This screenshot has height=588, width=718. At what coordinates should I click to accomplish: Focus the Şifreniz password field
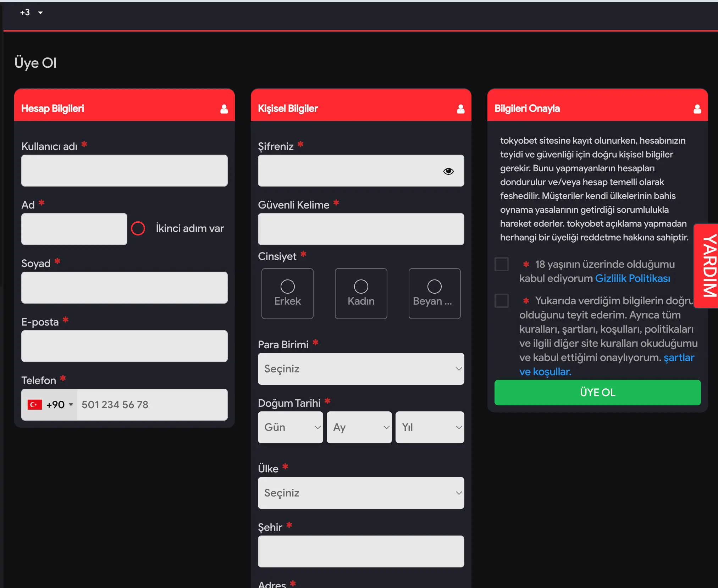pyautogui.click(x=361, y=171)
